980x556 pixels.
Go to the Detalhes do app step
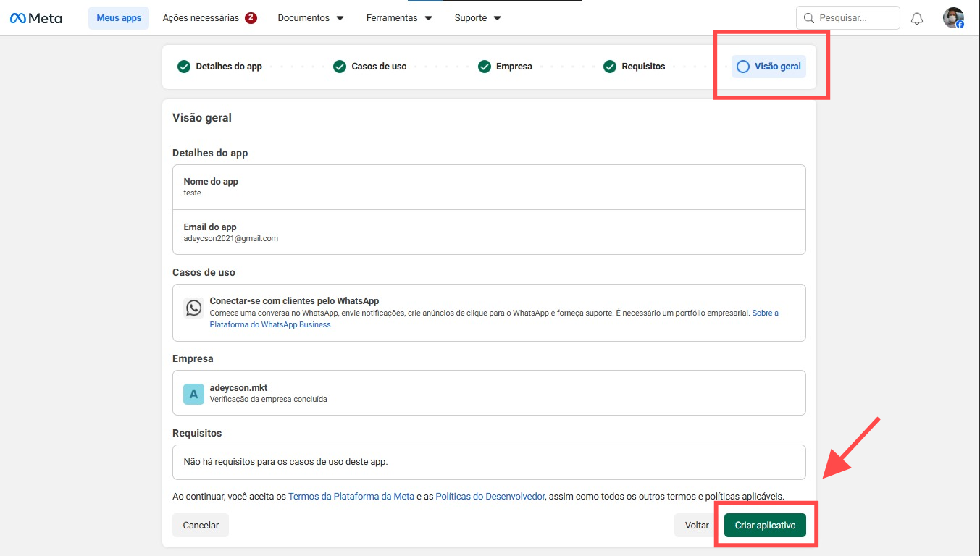[x=219, y=67]
